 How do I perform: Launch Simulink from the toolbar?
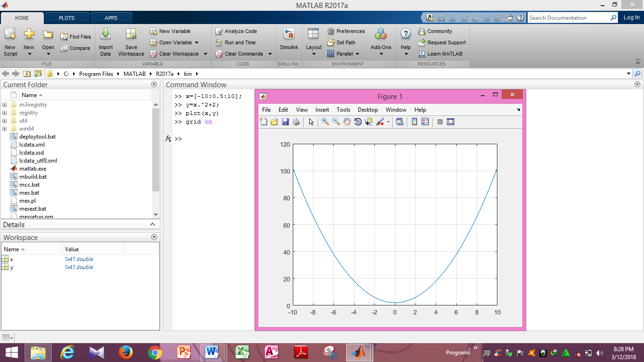pyautogui.click(x=289, y=41)
